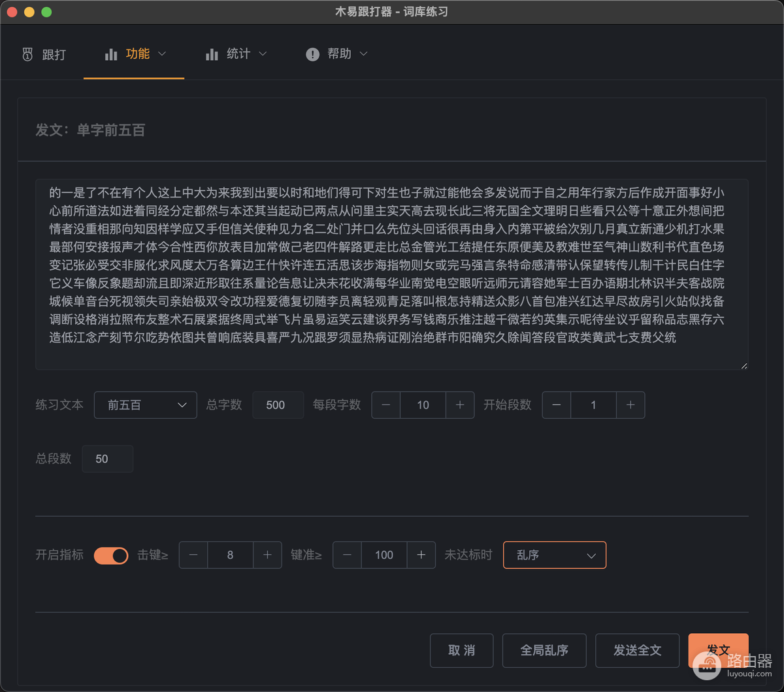Increase 开始段数 with the plus button
Screen dimensions: 784x692
pyautogui.click(x=630, y=405)
